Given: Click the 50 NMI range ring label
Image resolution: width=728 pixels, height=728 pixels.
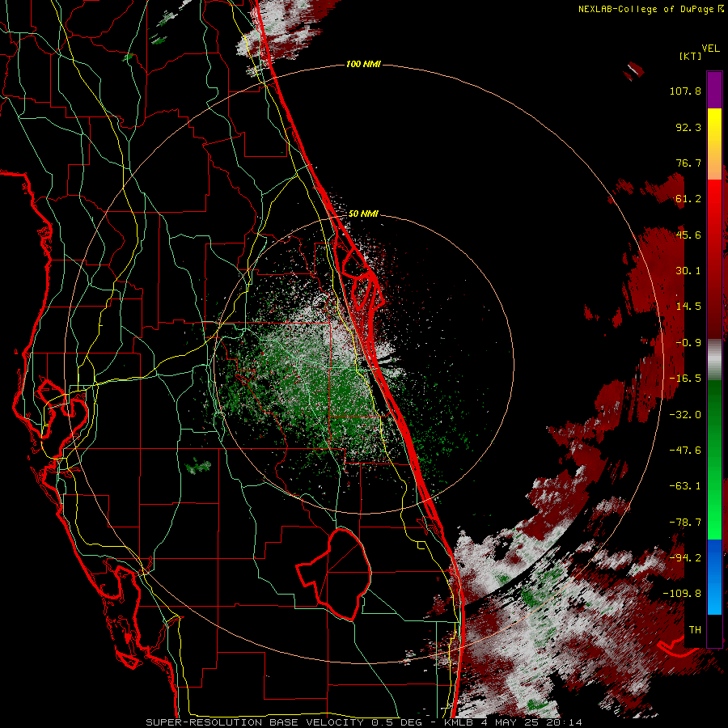Looking at the screenshot, I should pyautogui.click(x=363, y=214).
